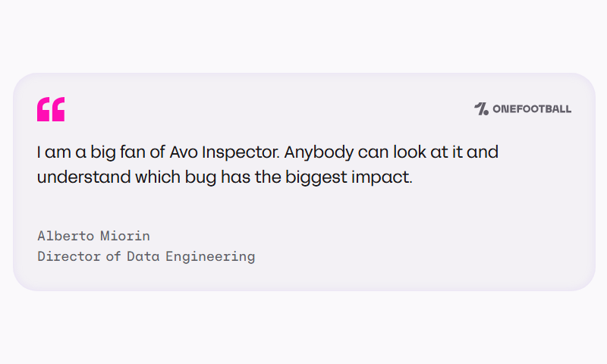Click the pink quotation mark icon
607x364 pixels.
click(51, 109)
